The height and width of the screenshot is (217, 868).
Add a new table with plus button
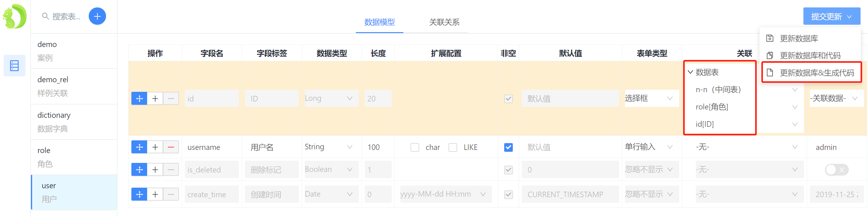97,16
